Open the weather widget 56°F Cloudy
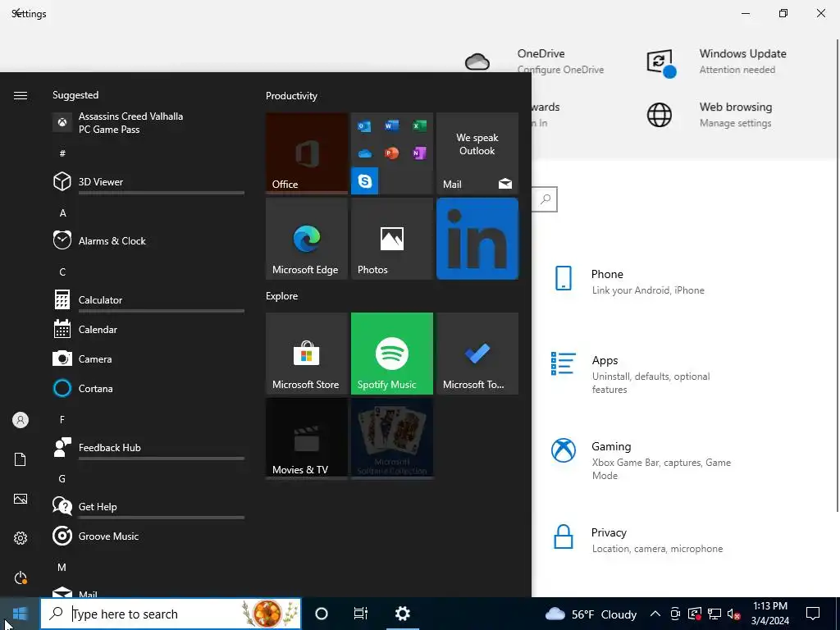The image size is (840, 630). pyautogui.click(x=591, y=614)
